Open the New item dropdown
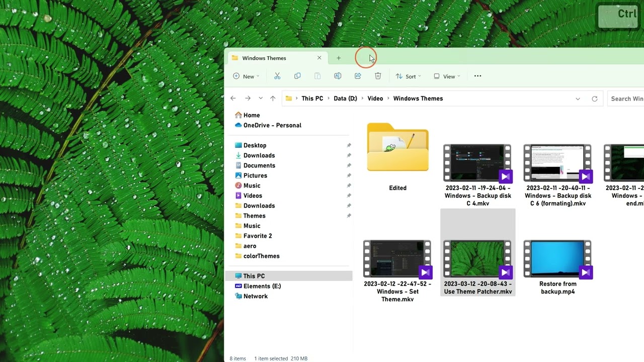This screenshot has height=362, width=644. click(x=246, y=76)
